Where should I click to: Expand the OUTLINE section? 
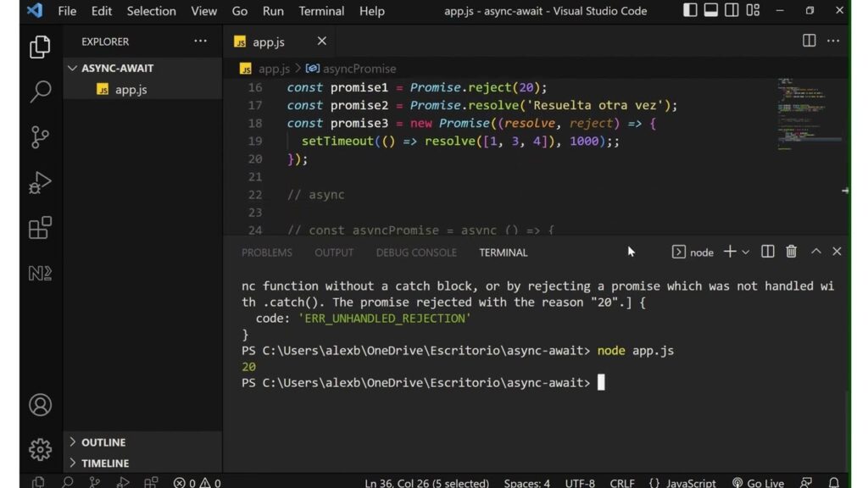pos(103,442)
